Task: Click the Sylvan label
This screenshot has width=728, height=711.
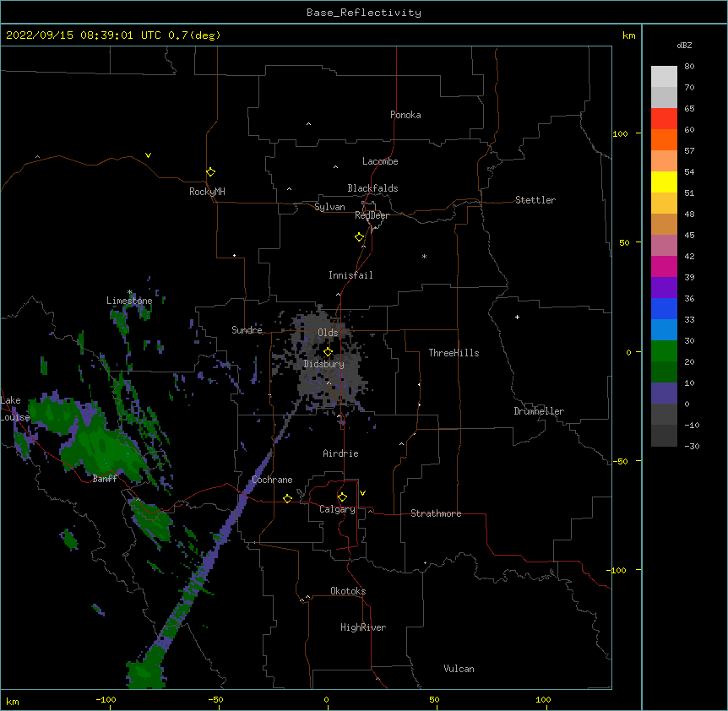Action: point(329,207)
